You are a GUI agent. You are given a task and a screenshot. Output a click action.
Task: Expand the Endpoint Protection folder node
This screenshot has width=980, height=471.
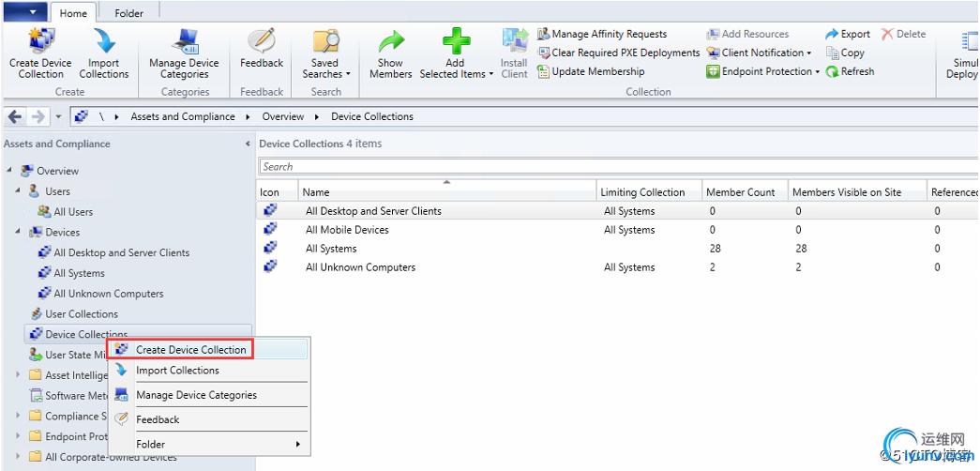pyautogui.click(x=18, y=436)
